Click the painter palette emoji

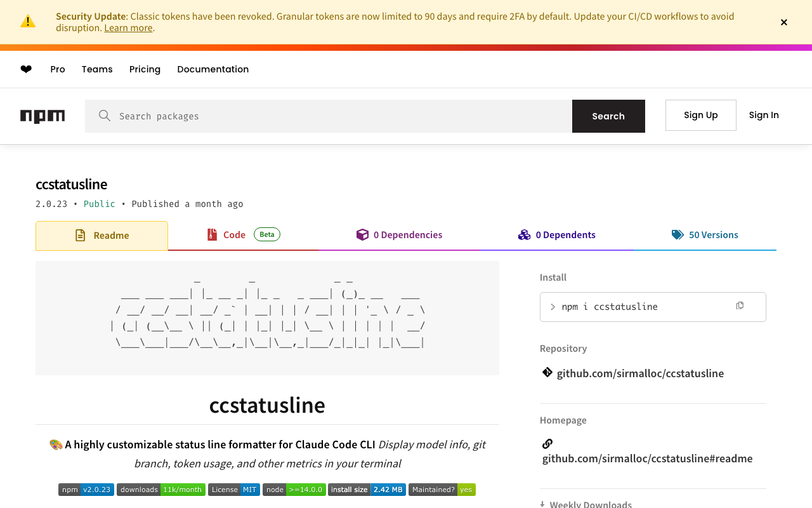pyautogui.click(x=56, y=444)
